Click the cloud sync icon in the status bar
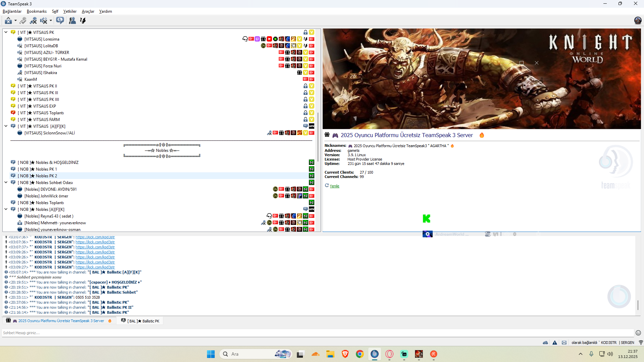 (545, 343)
